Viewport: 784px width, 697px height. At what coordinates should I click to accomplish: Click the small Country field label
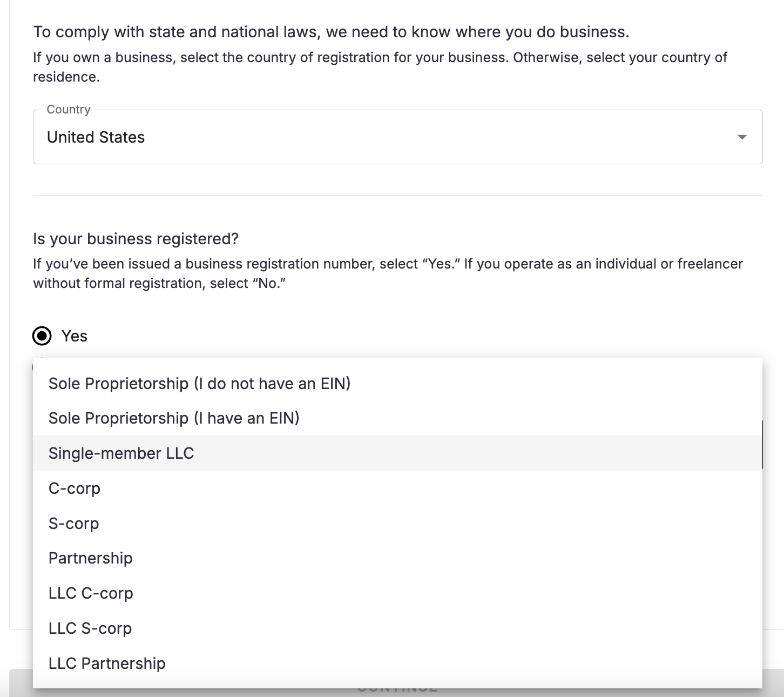click(x=69, y=109)
